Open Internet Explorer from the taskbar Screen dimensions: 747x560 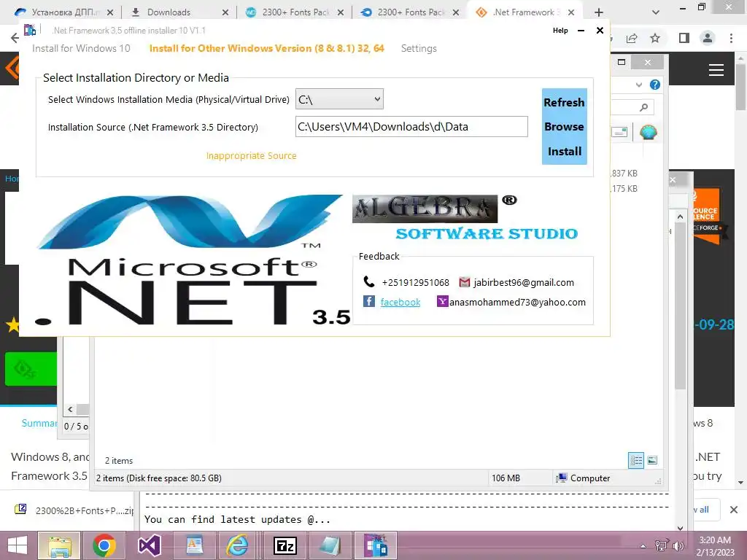tap(237, 545)
